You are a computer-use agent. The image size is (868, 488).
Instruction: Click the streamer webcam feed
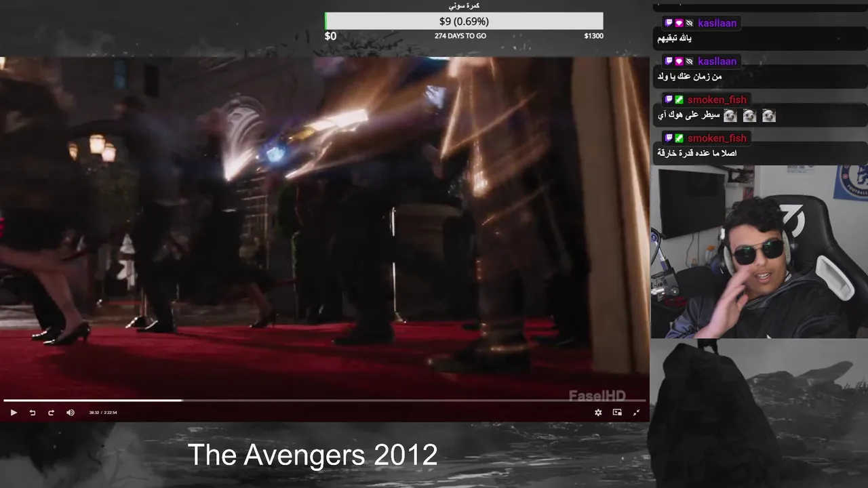759,251
